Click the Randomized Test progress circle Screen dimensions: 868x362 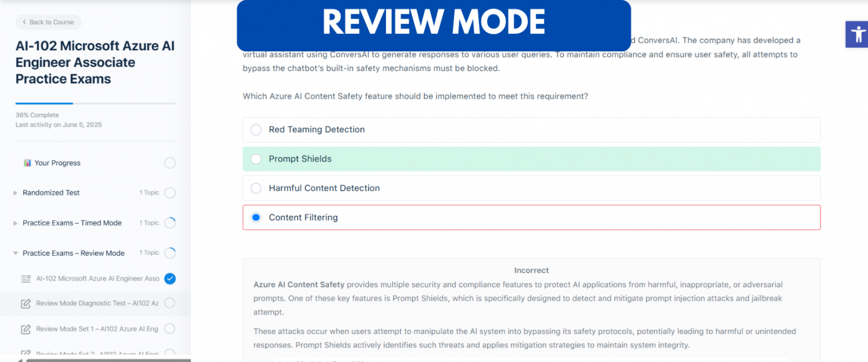(x=170, y=193)
